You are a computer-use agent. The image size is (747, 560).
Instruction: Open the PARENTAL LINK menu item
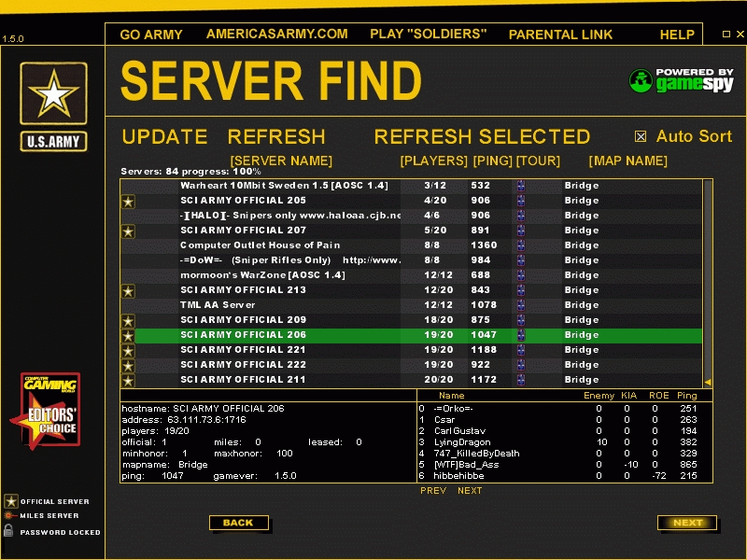coord(560,35)
